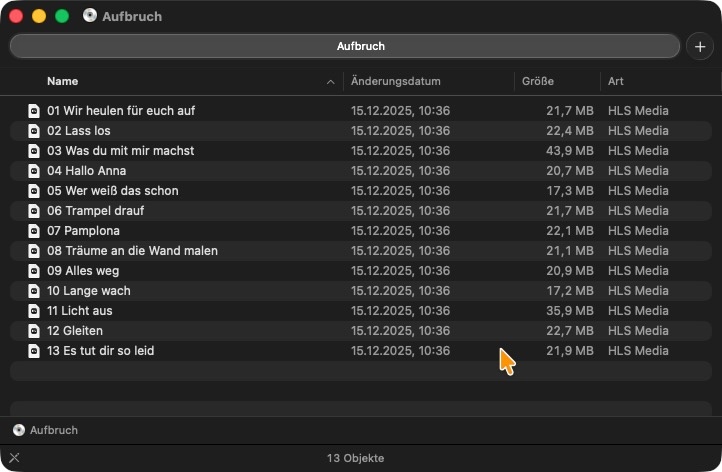This screenshot has width=722, height=472.
Task: Select file name 04 Hallo Anna
Action: coord(86,171)
